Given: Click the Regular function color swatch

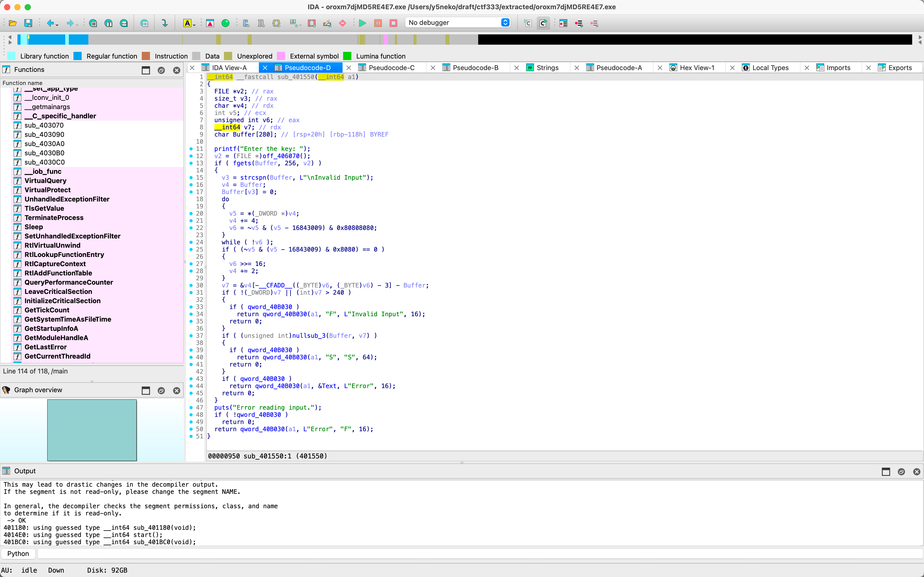Looking at the screenshot, I should point(78,56).
